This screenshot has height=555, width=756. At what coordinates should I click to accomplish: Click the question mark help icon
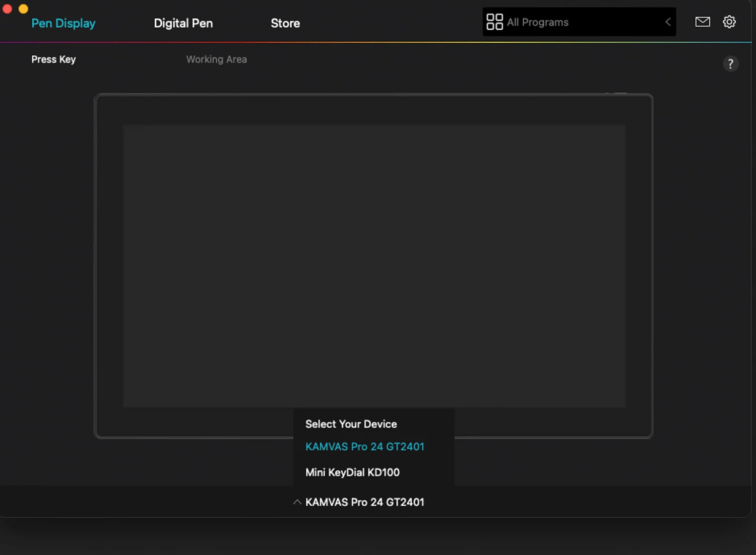pyautogui.click(x=730, y=63)
